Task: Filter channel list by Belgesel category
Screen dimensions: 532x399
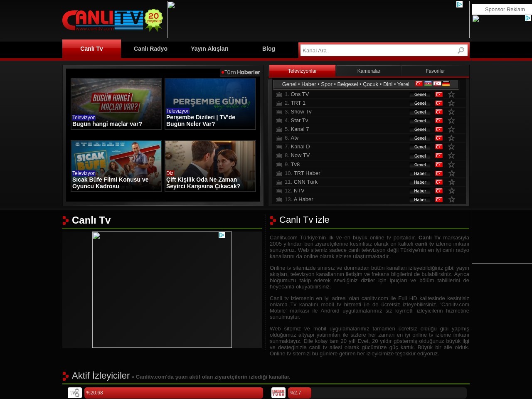Action: [x=347, y=84]
